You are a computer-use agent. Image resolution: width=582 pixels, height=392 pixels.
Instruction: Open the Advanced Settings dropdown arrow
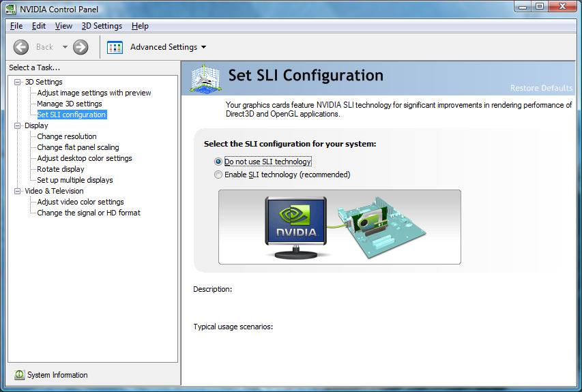coord(203,47)
